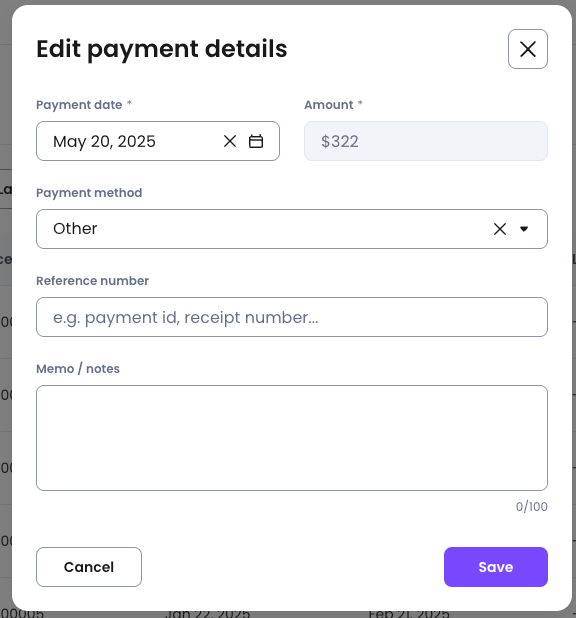Click the 'Reference number' field label
576x618 pixels.
[x=93, y=281]
